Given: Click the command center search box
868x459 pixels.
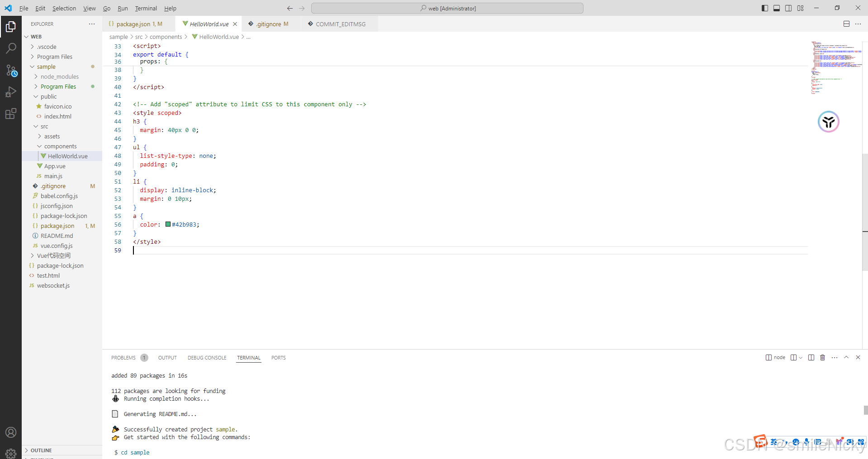Looking at the screenshot, I should point(447,8).
